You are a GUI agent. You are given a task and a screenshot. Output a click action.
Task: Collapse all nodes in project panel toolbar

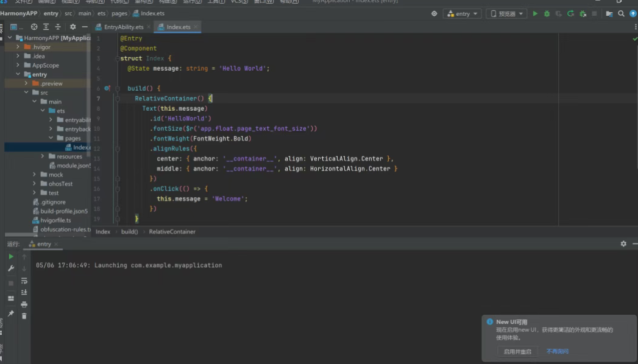tap(58, 27)
